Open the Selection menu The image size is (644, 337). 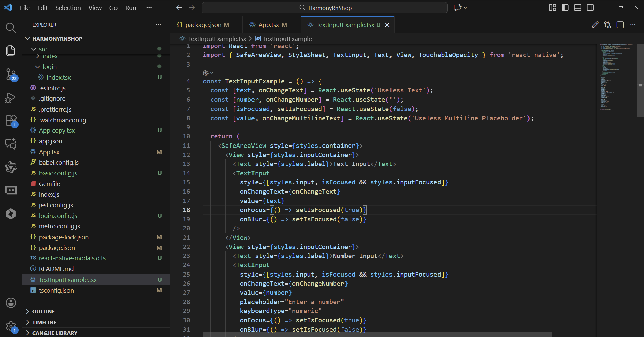point(68,8)
